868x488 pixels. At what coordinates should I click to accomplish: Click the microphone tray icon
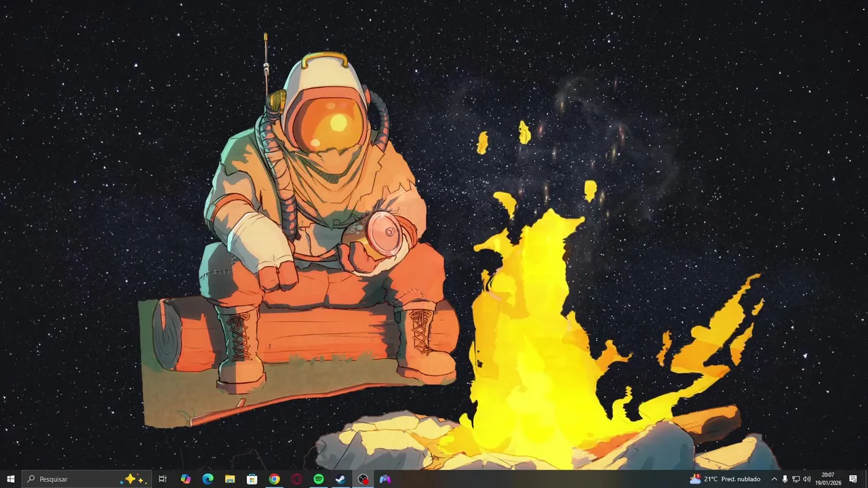coord(785,479)
